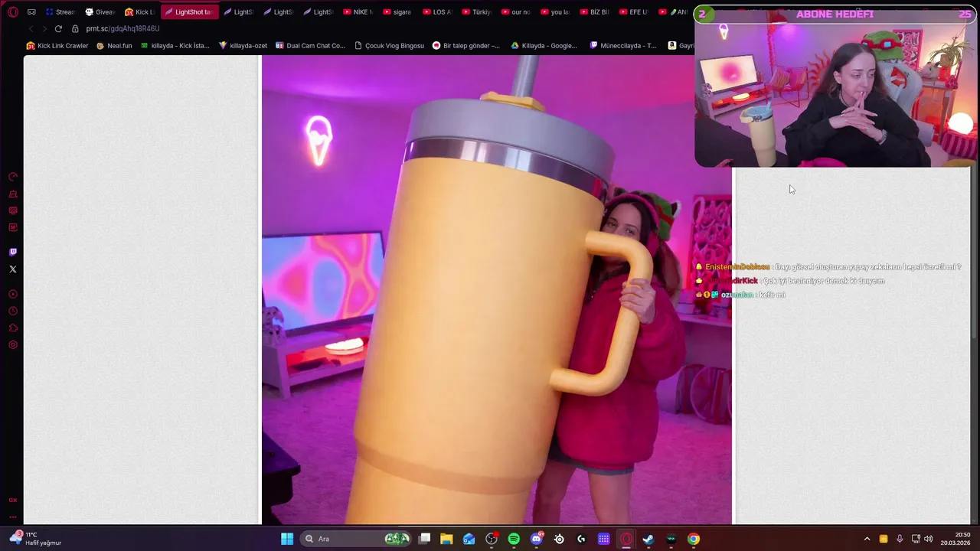Go back with the browser back arrow
Screen dimensions: 980x551
point(31,28)
